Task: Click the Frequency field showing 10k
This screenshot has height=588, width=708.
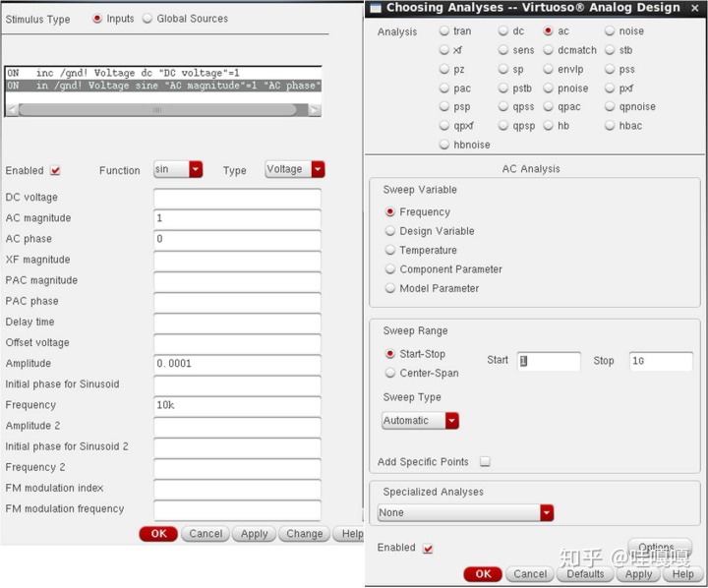Action: click(237, 405)
